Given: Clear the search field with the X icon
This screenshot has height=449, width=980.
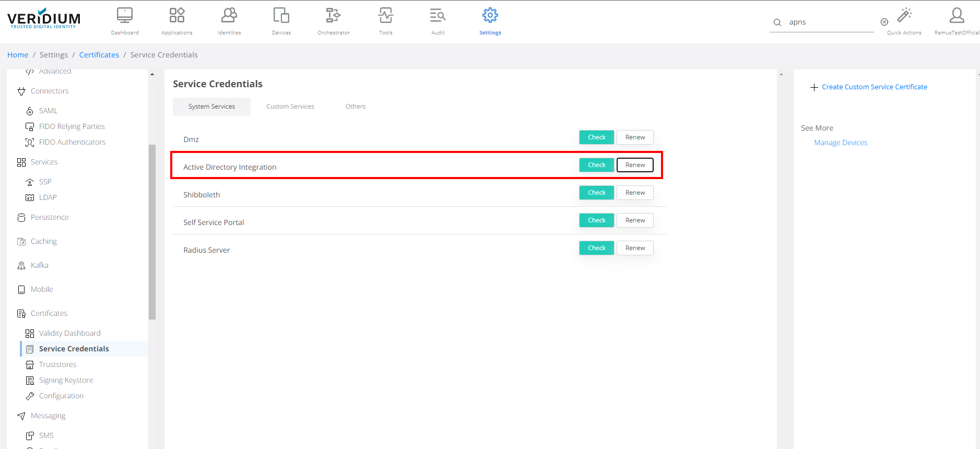Looking at the screenshot, I should pos(884,22).
